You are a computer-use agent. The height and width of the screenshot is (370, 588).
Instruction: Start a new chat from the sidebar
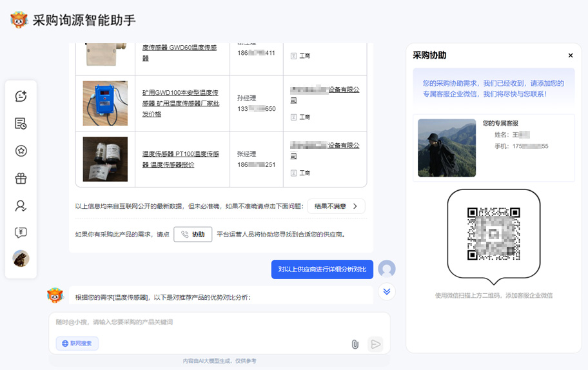coord(21,96)
